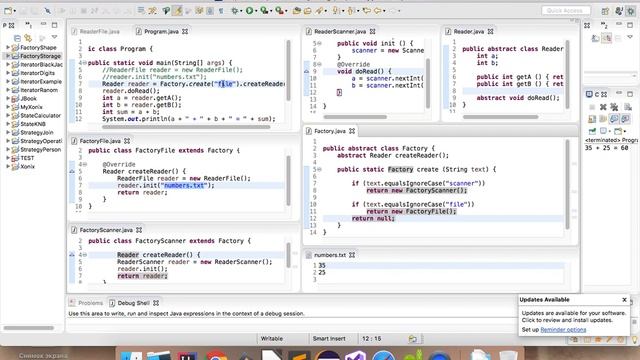The image size is (640, 360).
Task: Toggle Scroll Lock in Console
Action: [592, 119]
